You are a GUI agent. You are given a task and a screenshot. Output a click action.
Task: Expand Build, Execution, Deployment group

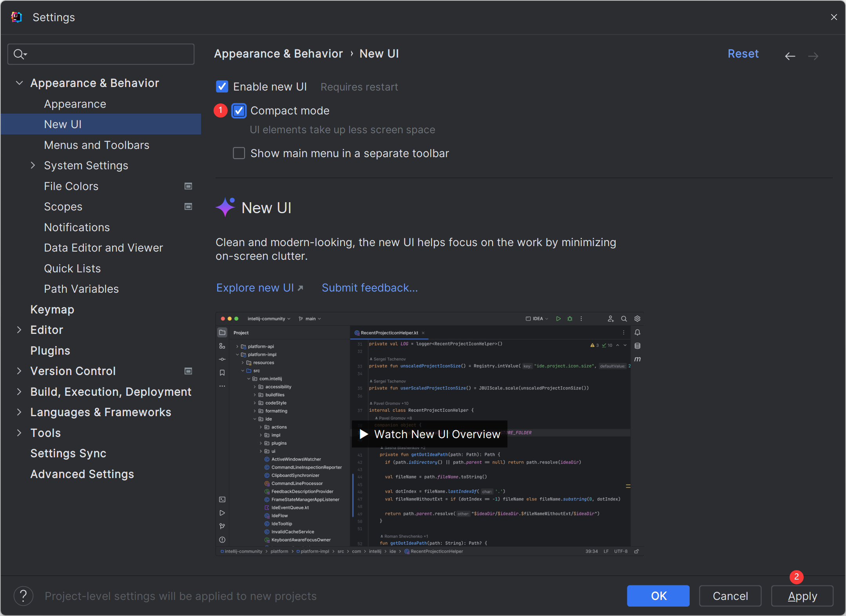pyautogui.click(x=19, y=392)
